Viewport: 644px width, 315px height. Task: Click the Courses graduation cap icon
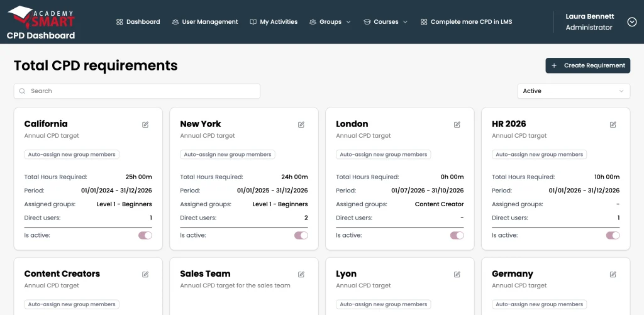coord(367,22)
